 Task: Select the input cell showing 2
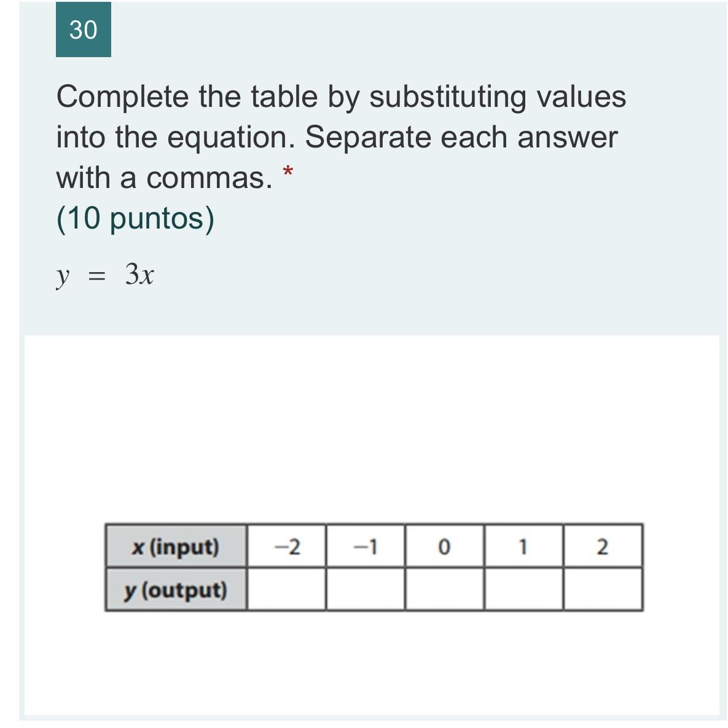pyautogui.click(x=602, y=546)
